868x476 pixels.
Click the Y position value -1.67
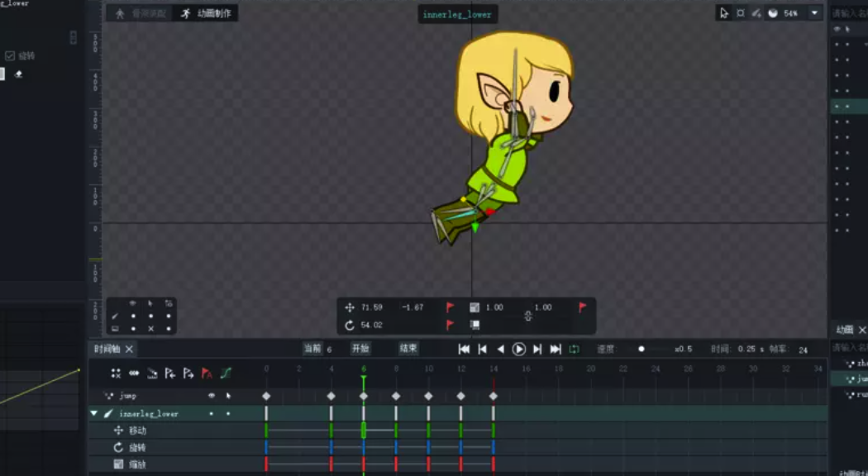413,307
